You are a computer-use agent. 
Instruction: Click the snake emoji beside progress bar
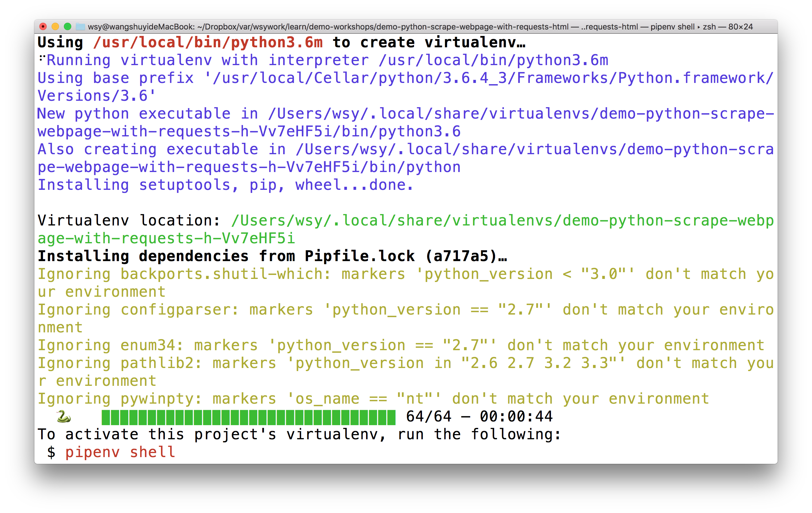click(63, 417)
